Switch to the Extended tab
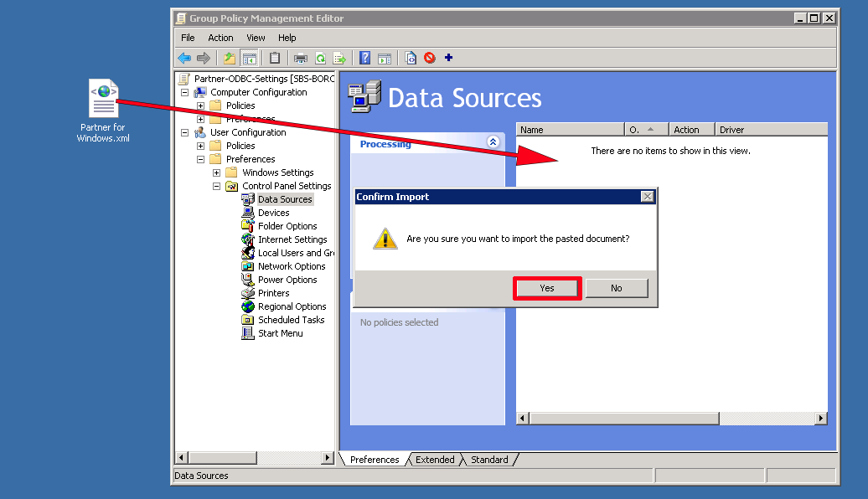This screenshot has width=868, height=499. coord(435,460)
